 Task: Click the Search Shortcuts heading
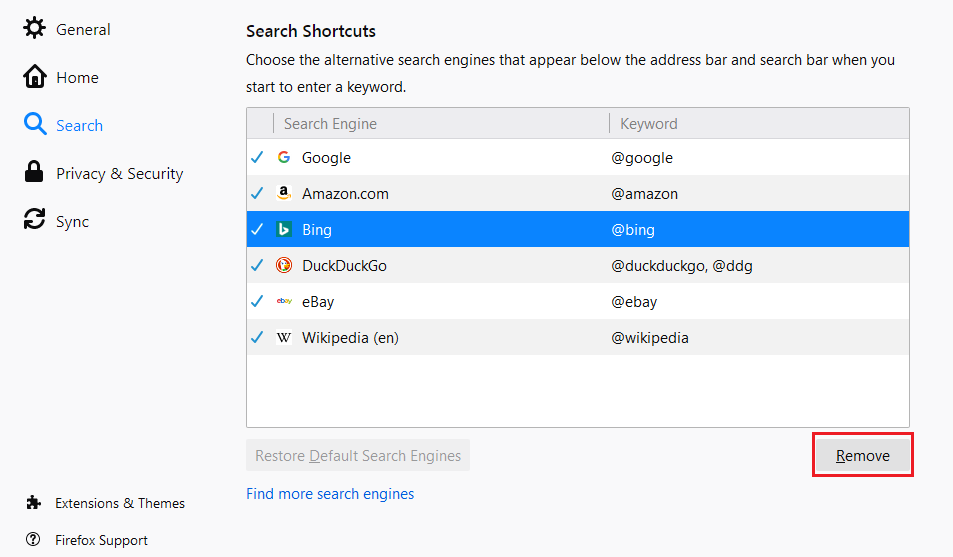click(x=311, y=31)
